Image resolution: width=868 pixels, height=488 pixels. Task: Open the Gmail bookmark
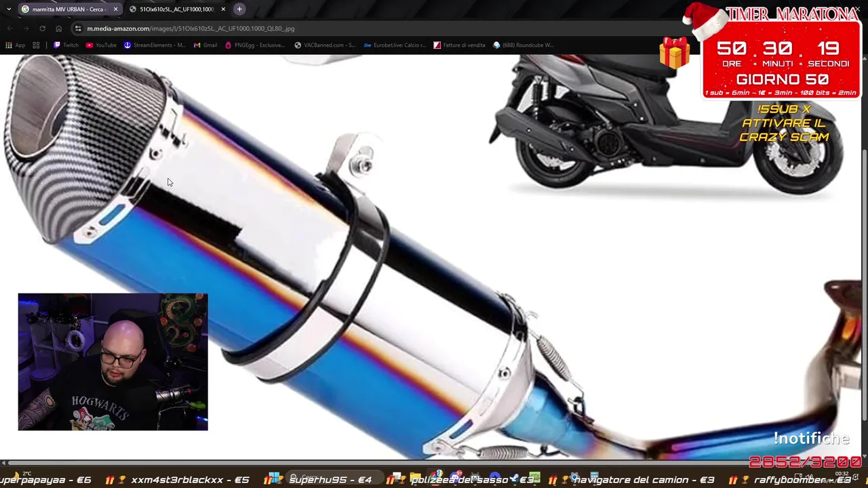205,45
